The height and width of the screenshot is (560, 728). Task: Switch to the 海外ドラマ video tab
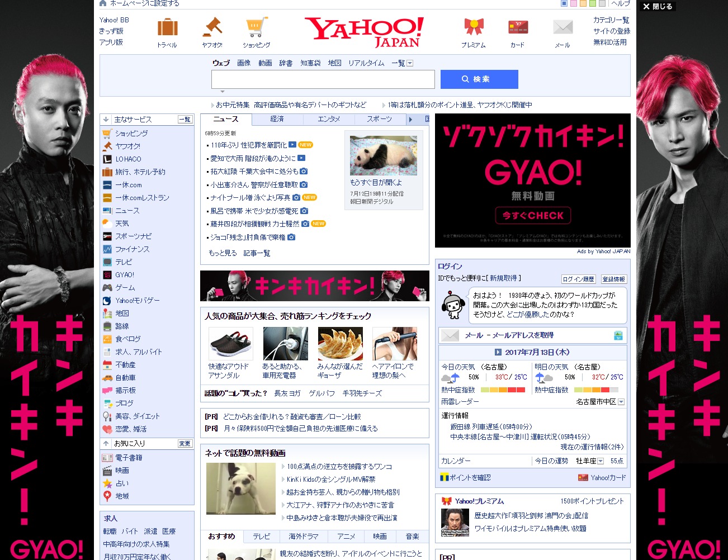(304, 537)
